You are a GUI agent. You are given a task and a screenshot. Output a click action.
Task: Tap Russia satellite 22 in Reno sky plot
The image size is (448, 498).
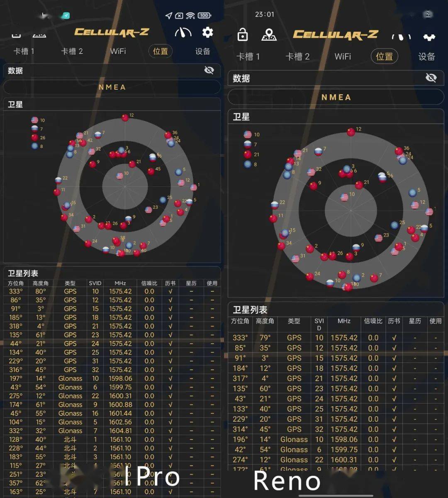coord(274,205)
